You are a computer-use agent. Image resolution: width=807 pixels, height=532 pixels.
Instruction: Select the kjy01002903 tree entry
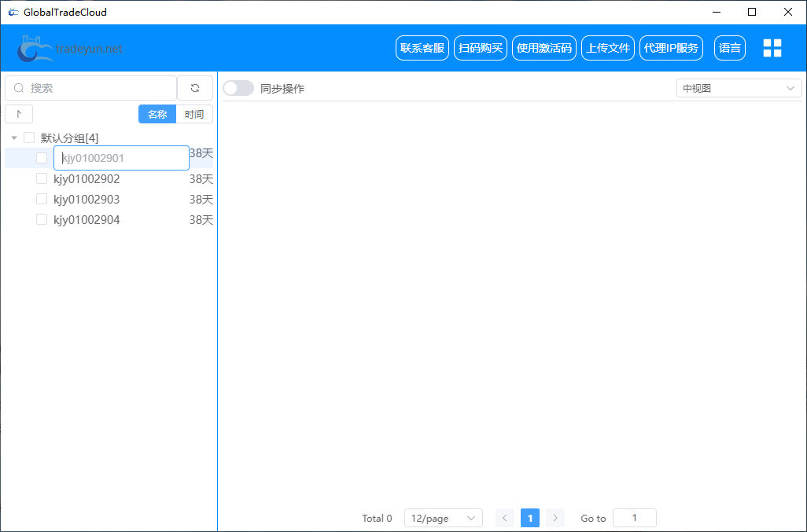point(87,199)
